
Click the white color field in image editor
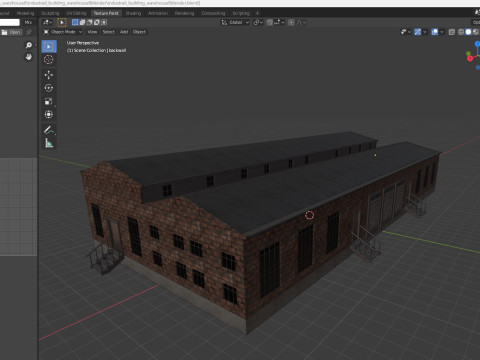[10, 22]
